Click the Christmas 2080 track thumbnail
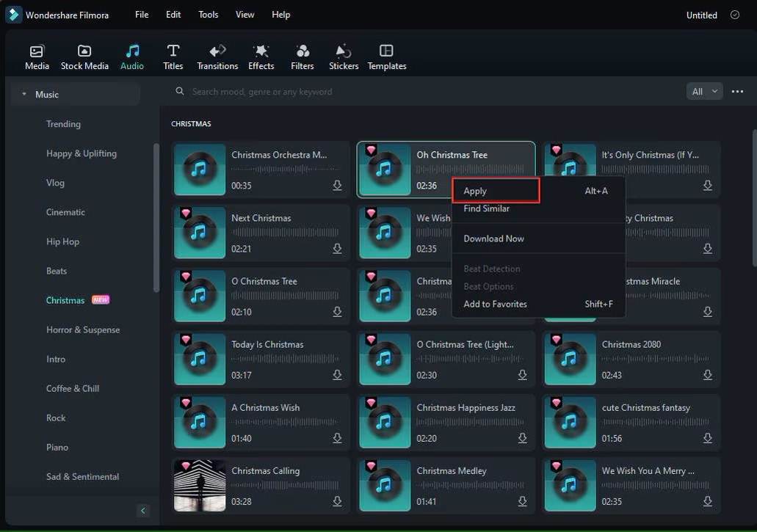The height and width of the screenshot is (532, 757). [570, 359]
